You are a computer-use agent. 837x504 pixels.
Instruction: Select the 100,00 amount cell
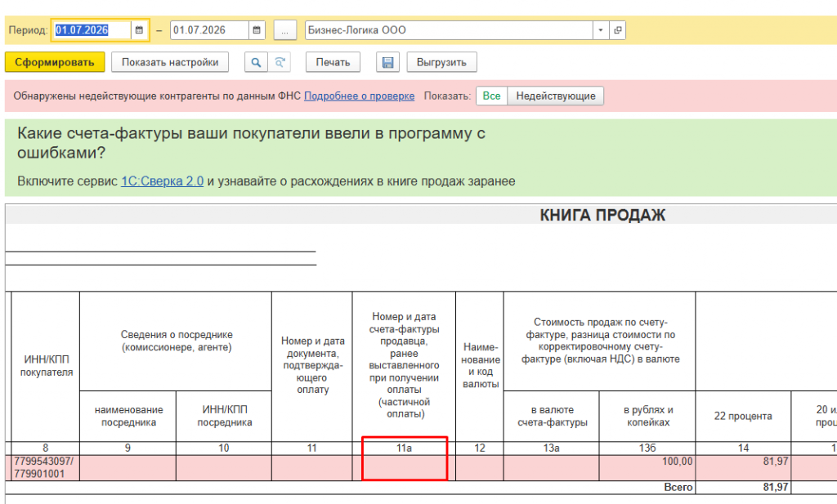point(647,468)
